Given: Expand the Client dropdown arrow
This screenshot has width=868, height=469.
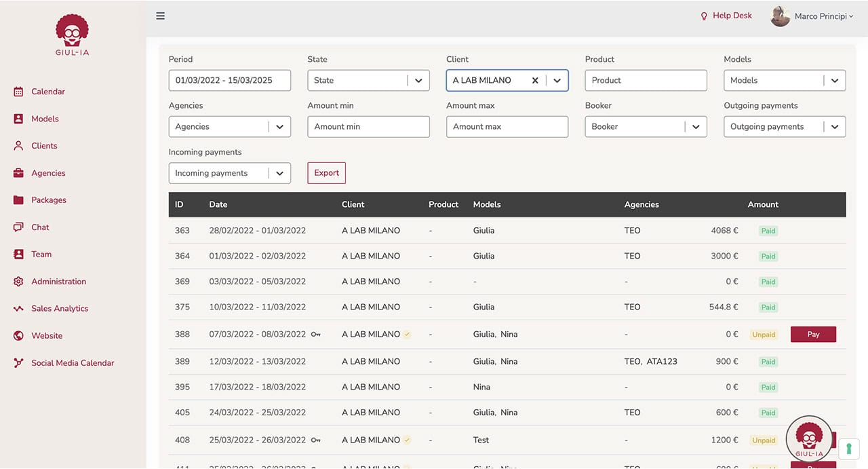Looking at the screenshot, I should 557,80.
